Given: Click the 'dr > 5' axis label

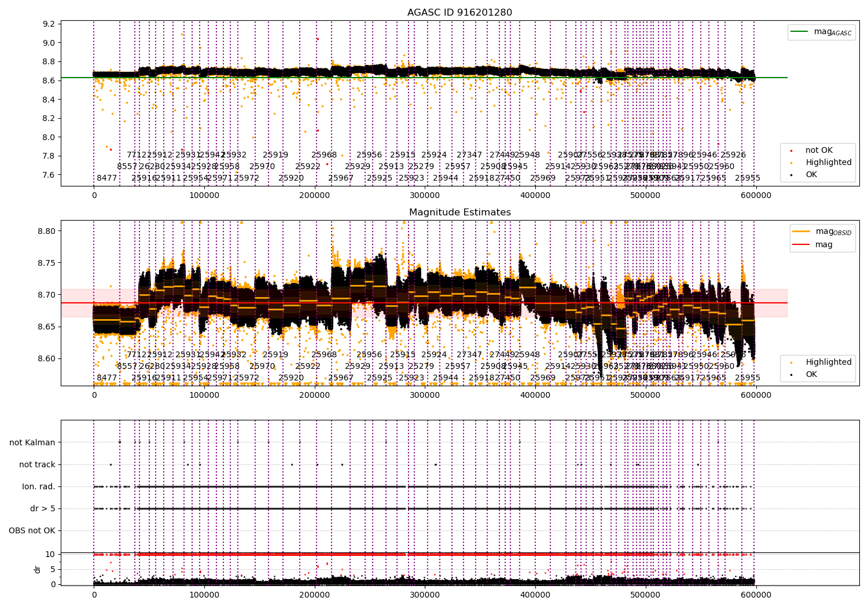Looking at the screenshot, I should point(43,508).
